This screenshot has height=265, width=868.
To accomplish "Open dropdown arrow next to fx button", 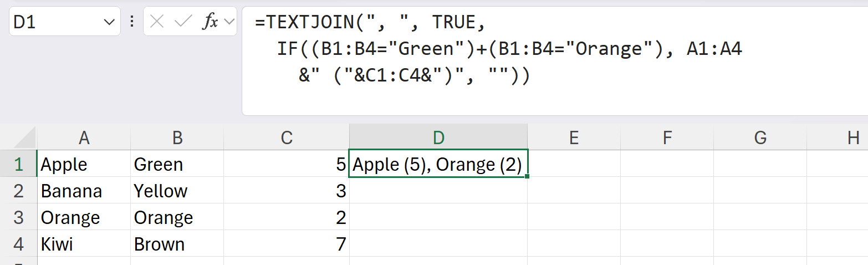I will pyautogui.click(x=229, y=22).
